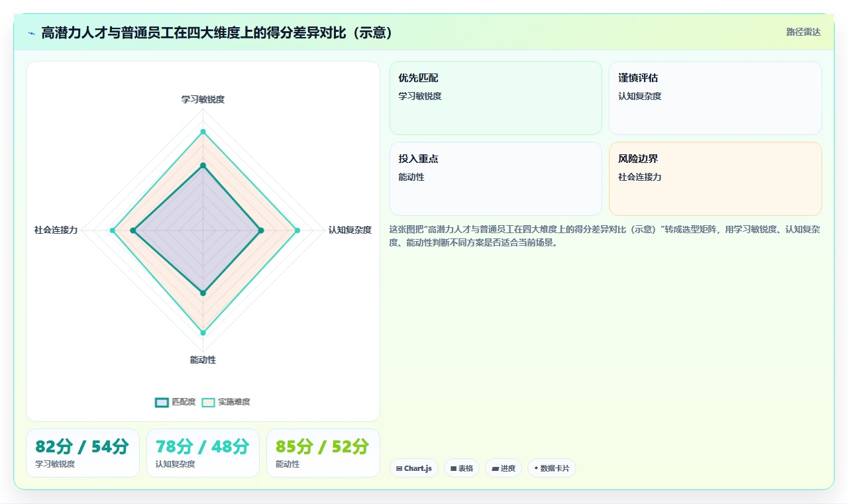Select the 85分 / 52分 score card

pos(323,453)
